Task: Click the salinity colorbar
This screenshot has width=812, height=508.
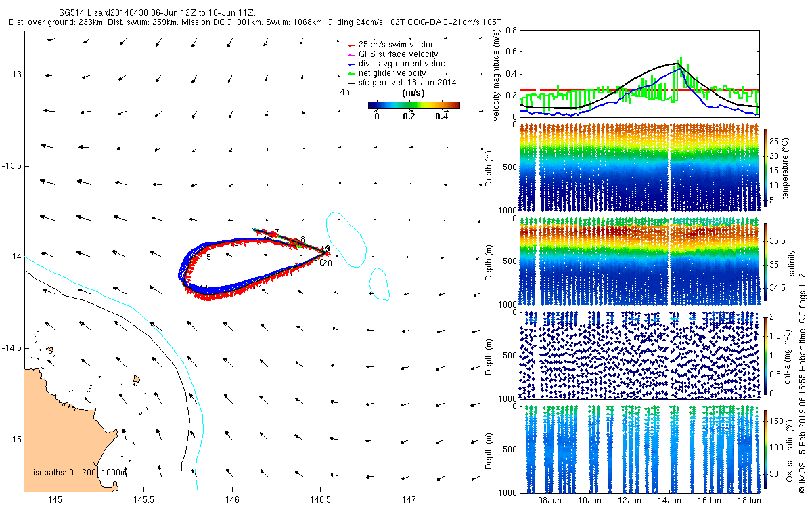Action: 766,263
